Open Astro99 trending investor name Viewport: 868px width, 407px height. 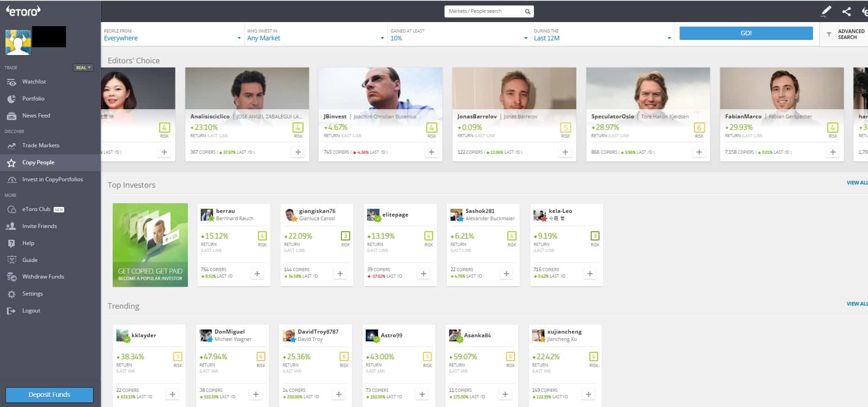click(391, 335)
